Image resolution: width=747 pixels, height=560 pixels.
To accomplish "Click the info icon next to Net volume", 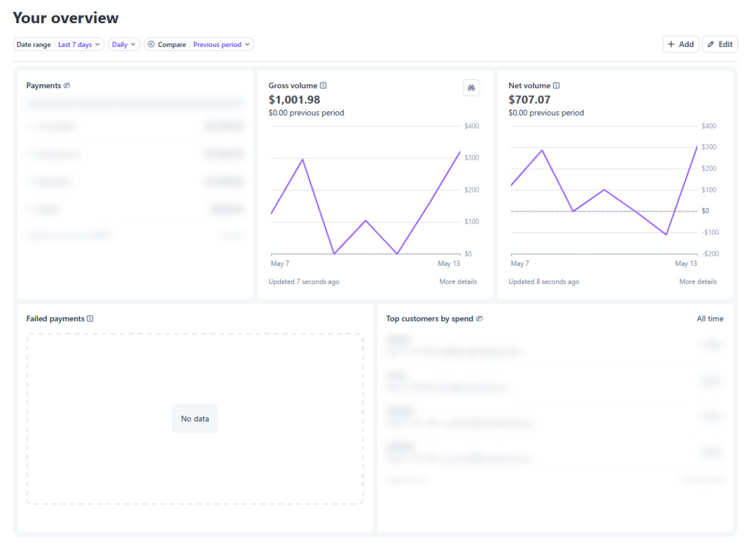I will coord(556,86).
